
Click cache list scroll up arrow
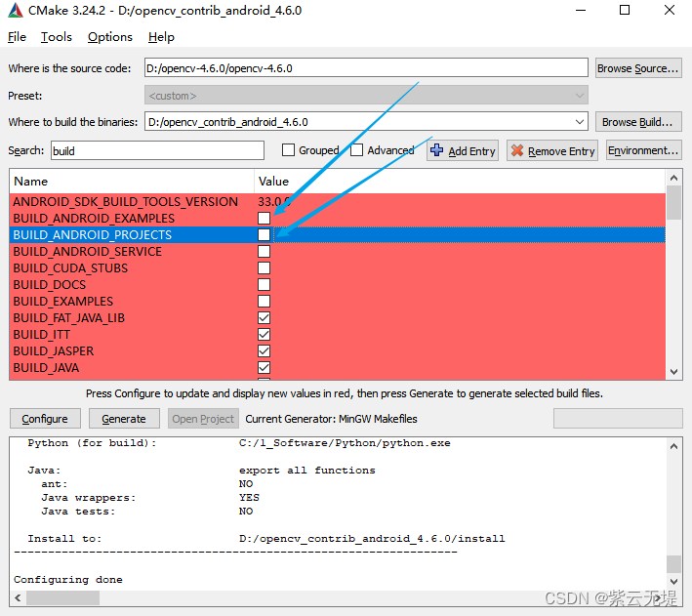pyautogui.click(x=673, y=178)
